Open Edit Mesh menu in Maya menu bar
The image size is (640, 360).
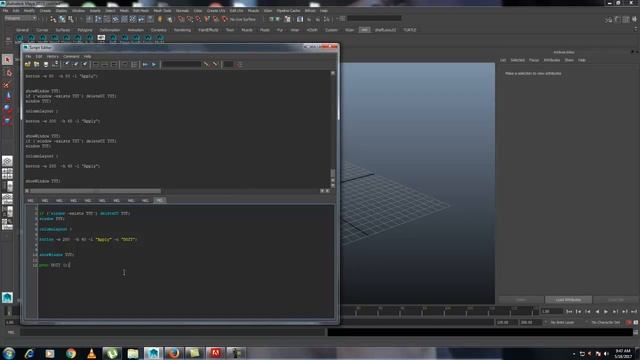click(140, 11)
